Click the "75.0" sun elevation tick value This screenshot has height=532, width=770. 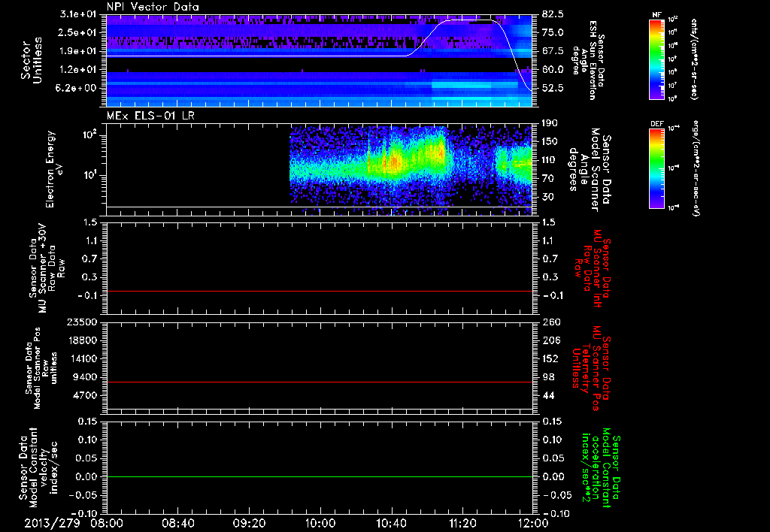[553, 32]
